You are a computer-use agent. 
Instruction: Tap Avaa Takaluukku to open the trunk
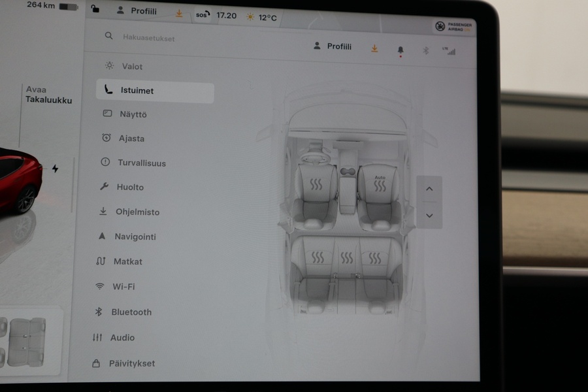click(48, 95)
